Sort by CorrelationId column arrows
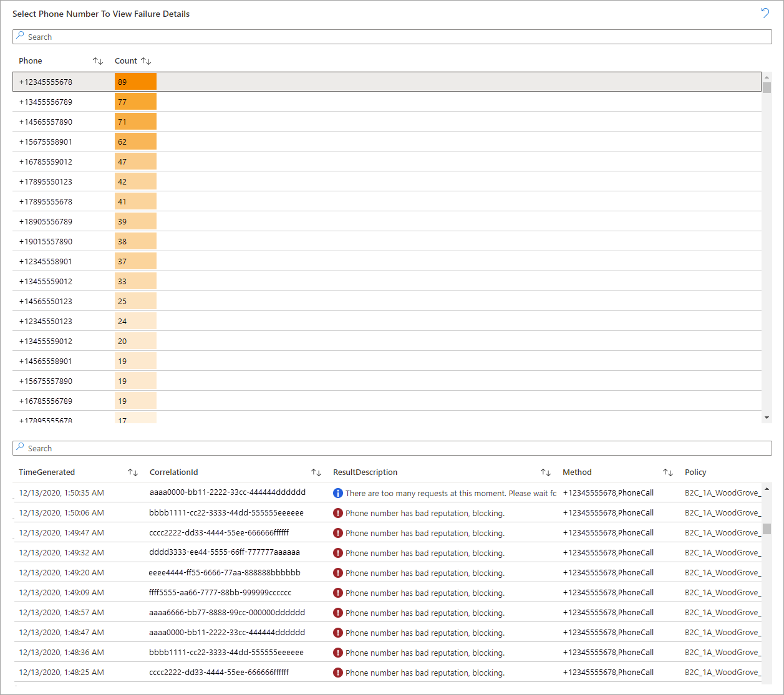 click(316, 472)
